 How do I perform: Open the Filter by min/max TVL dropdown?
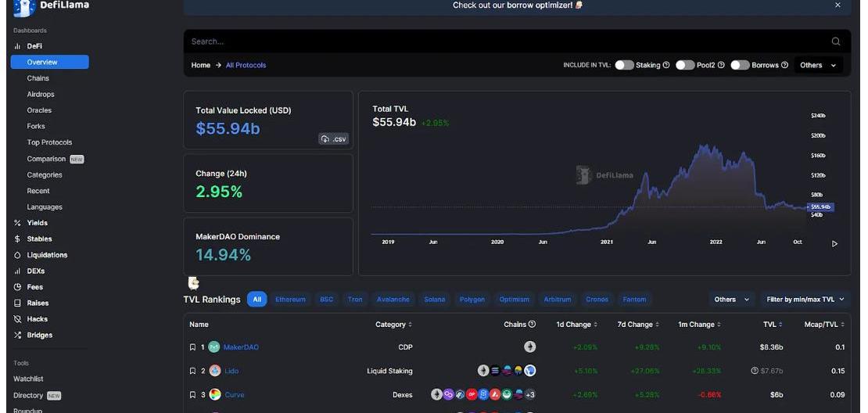[x=805, y=300]
